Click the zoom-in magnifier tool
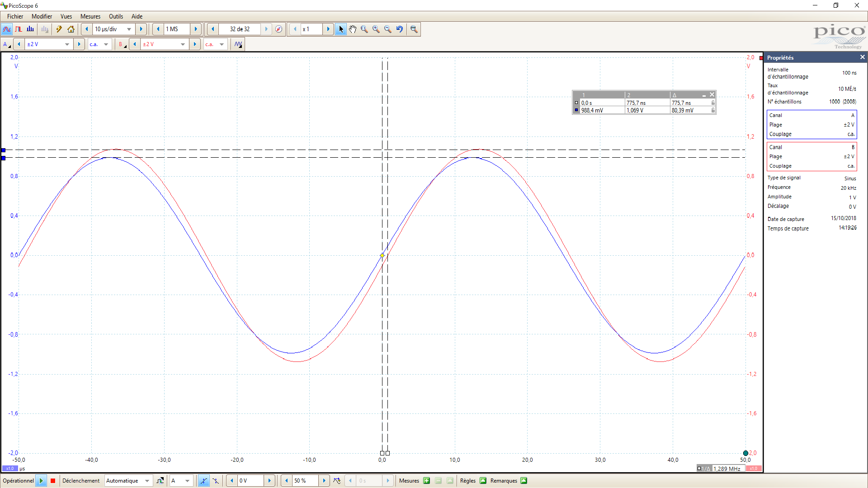 (x=376, y=29)
